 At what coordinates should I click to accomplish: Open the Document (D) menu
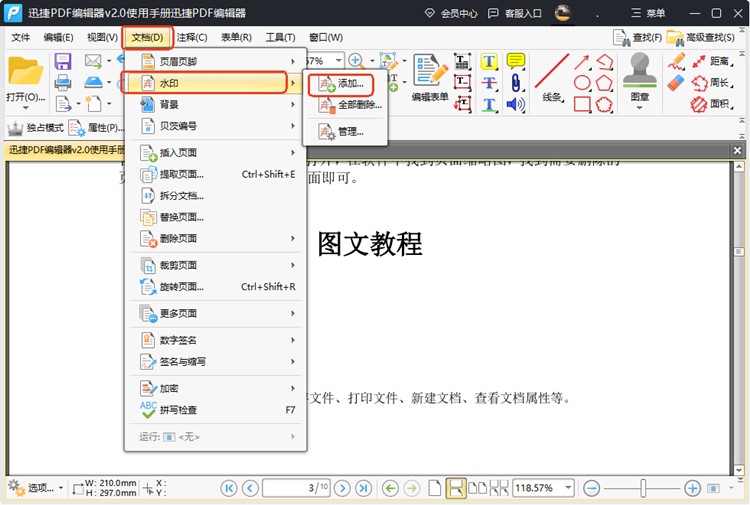147,37
